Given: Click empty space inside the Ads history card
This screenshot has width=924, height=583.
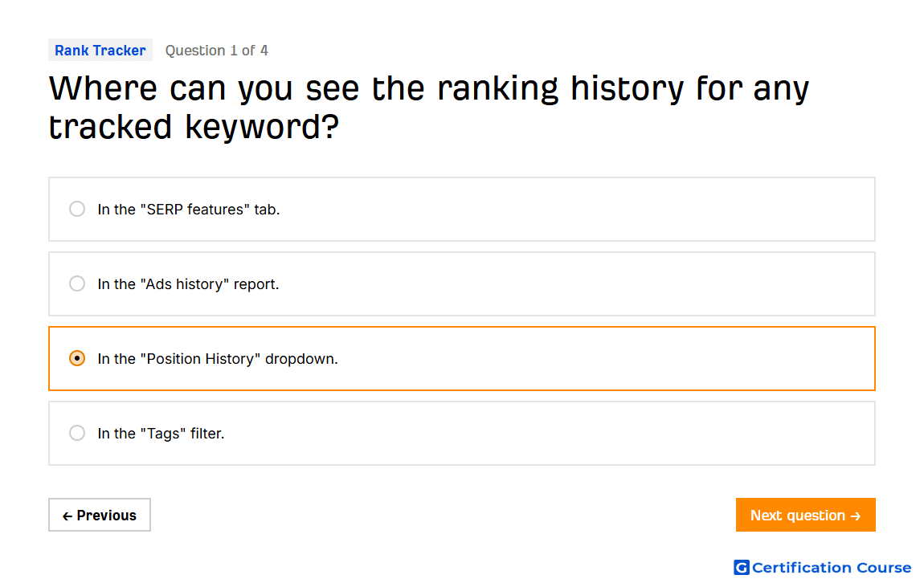Looking at the screenshot, I should coord(578,283).
